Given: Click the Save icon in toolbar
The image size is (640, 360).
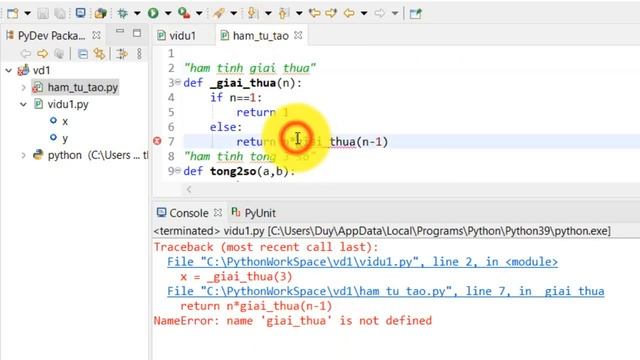Looking at the screenshot, I should 43,13.
